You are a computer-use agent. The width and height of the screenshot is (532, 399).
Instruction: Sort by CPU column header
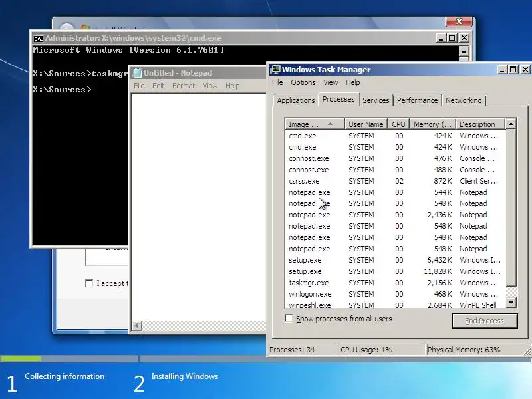click(398, 124)
